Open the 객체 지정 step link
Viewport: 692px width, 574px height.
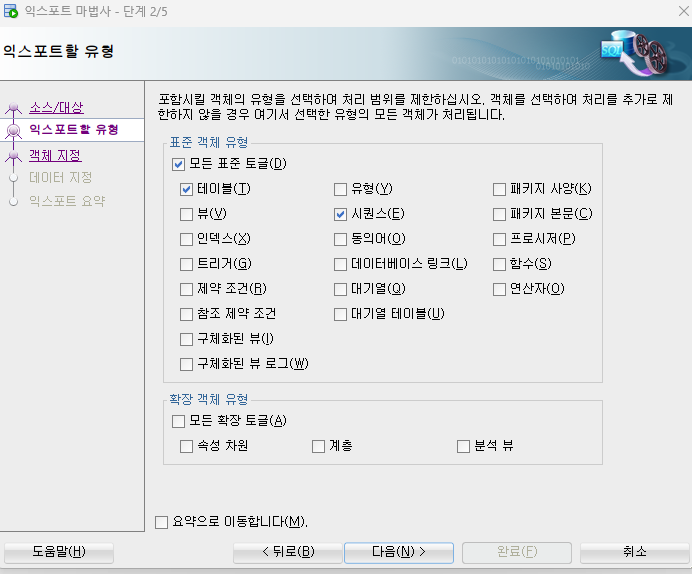click(55, 155)
